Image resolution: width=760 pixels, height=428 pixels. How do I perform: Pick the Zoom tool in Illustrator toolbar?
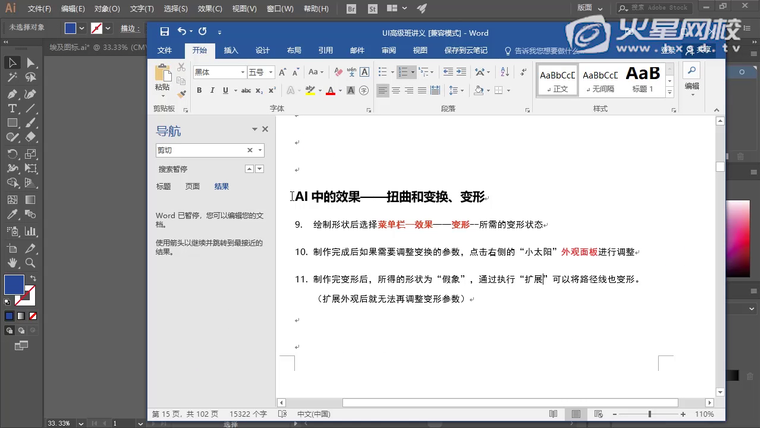point(30,262)
